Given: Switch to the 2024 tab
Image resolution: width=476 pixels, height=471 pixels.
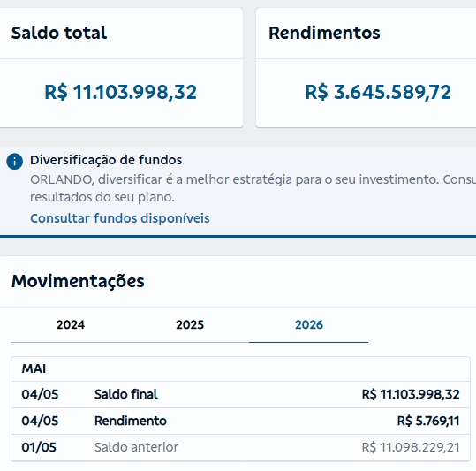Looking at the screenshot, I should coord(71,324).
